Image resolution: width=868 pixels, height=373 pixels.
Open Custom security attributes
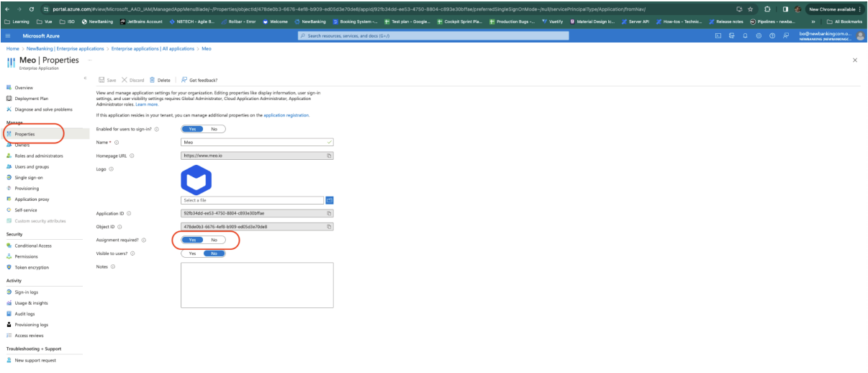[40, 220]
